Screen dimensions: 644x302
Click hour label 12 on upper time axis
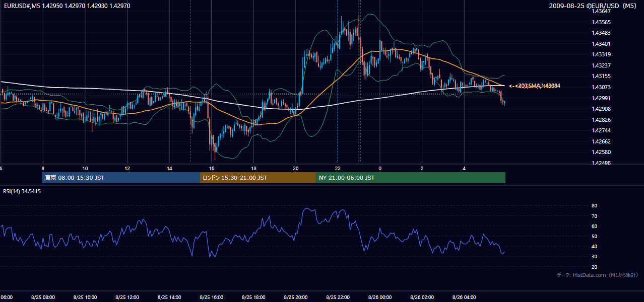pyautogui.click(x=127, y=169)
